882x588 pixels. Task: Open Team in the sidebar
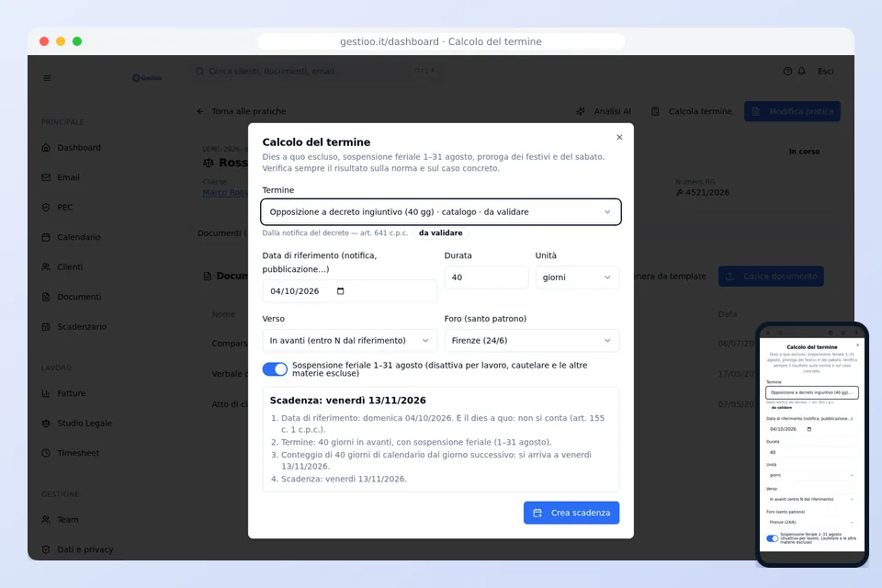(67, 519)
